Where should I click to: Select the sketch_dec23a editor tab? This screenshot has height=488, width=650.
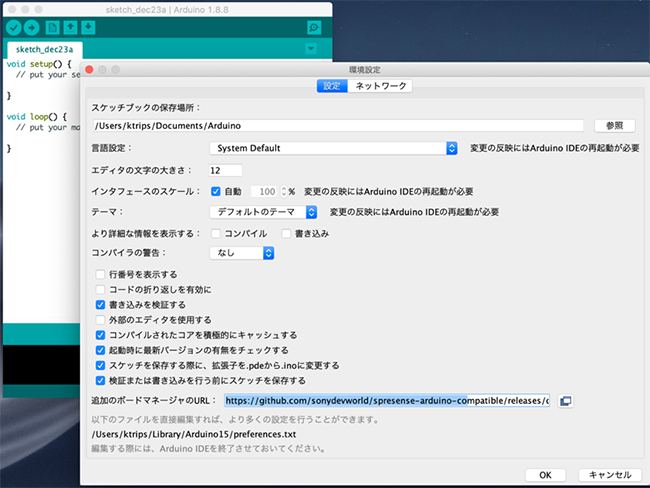pos(44,50)
